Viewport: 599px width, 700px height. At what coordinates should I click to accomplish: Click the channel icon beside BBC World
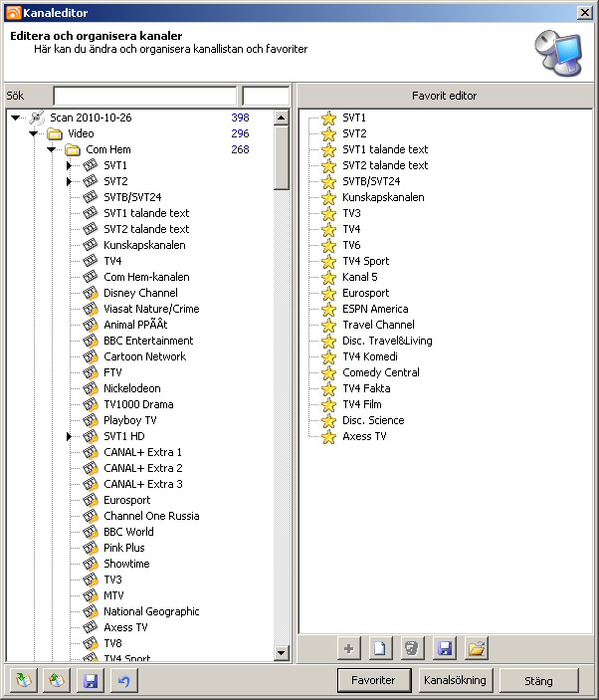(91, 532)
